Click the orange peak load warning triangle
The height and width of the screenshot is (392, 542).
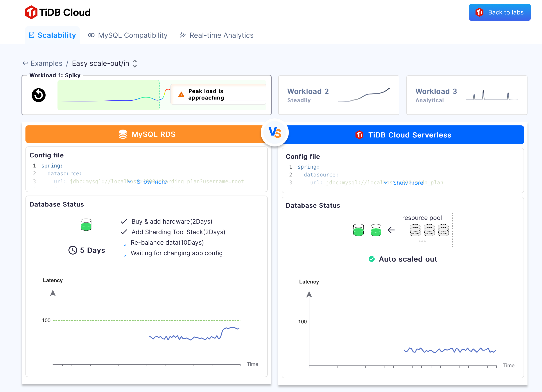[181, 94]
